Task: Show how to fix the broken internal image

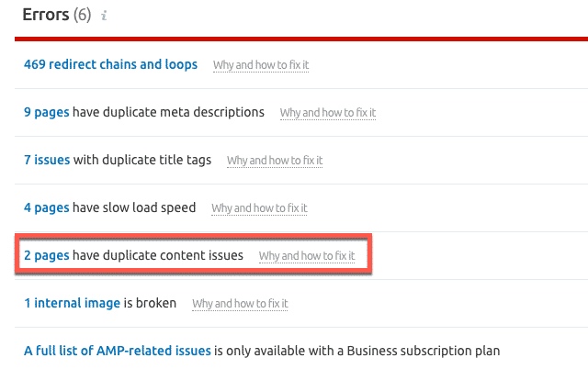Action: (240, 304)
